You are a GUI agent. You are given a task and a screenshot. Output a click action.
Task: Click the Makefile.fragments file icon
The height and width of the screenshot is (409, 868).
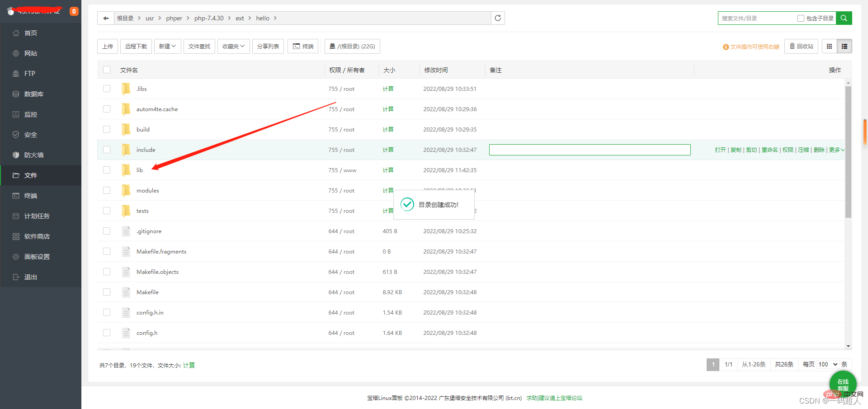pos(126,251)
